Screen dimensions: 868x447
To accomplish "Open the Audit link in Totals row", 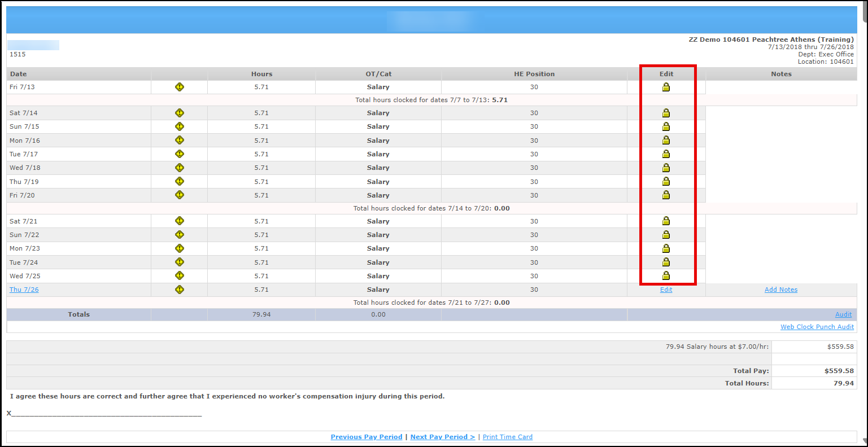I will pyautogui.click(x=843, y=314).
